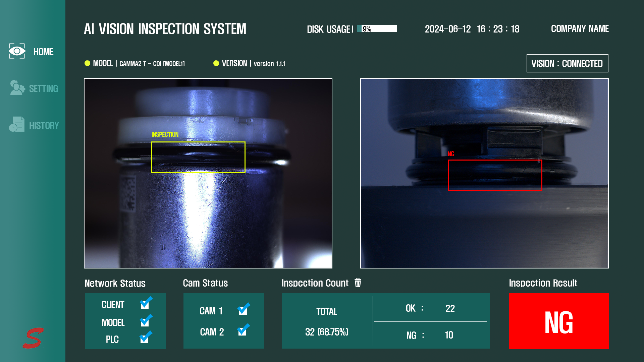The width and height of the screenshot is (644, 362).
Task: Open the SETTING gear-user icon
Action: [x=17, y=88]
